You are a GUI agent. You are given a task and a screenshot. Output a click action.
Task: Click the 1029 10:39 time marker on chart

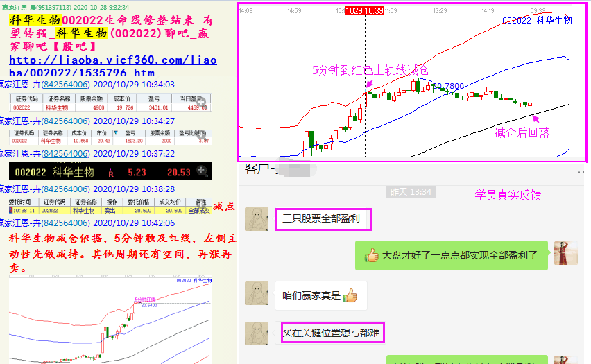365,11
